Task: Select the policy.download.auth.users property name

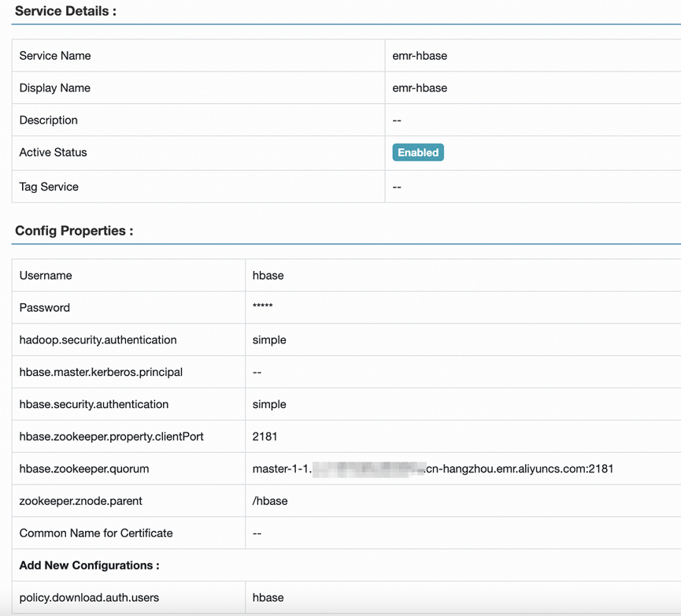Action: point(87,597)
